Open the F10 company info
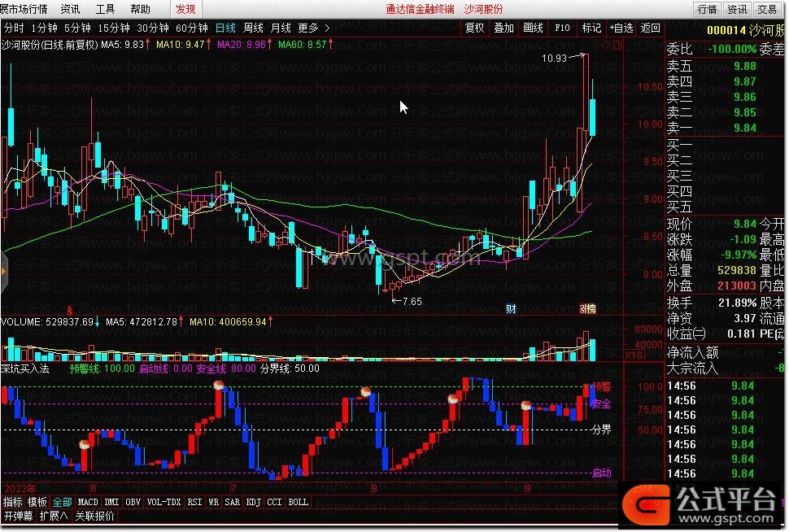 tap(562, 28)
